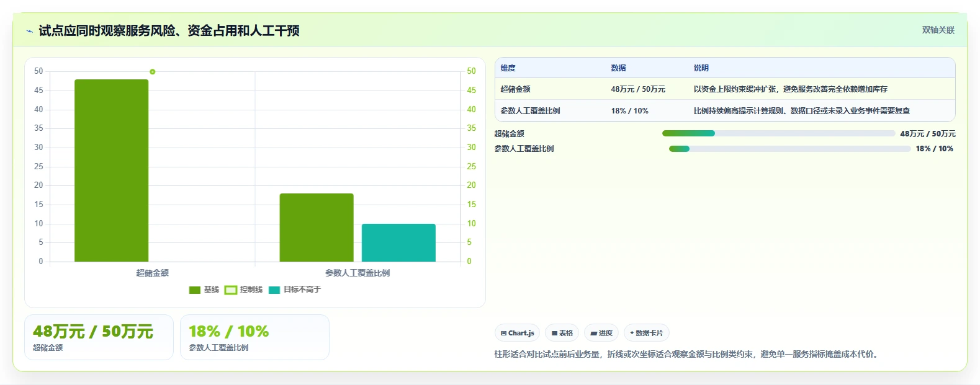Click the 参数人工覆盖比例 green baseline bar

click(317, 228)
